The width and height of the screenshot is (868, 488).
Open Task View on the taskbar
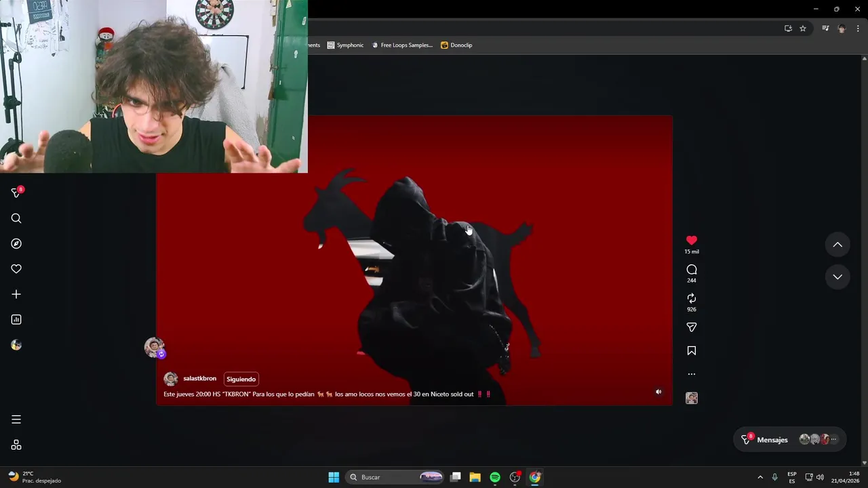456,477
